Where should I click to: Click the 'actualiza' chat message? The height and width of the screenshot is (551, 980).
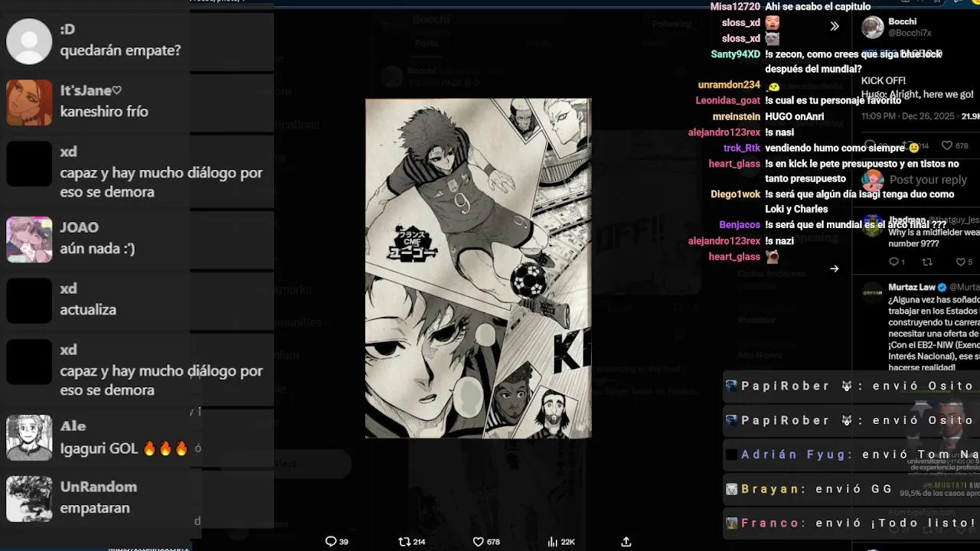tap(88, 309)
